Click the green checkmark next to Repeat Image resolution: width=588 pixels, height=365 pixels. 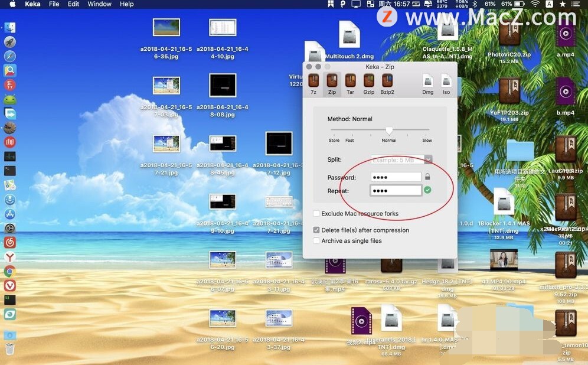click(427, 190)
